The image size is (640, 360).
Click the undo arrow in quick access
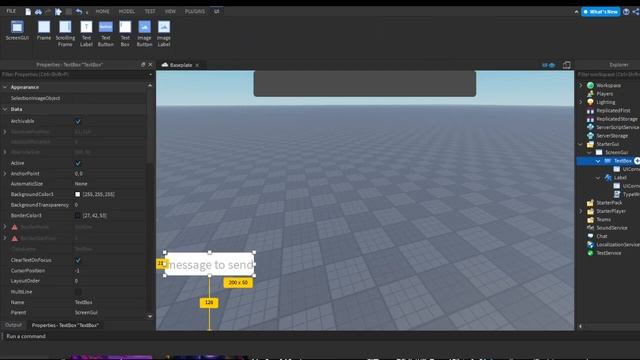[79, 11]
